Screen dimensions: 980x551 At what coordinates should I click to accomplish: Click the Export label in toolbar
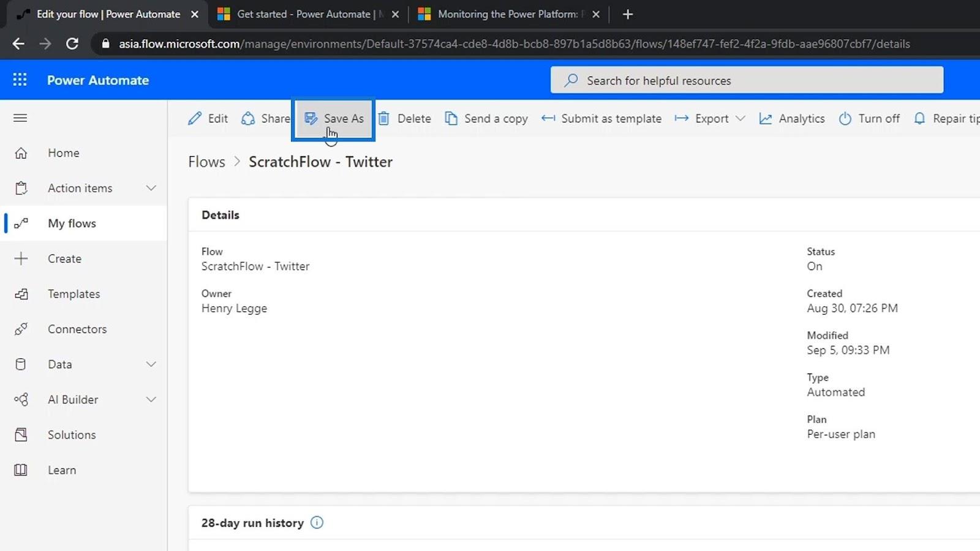(712, 118)
